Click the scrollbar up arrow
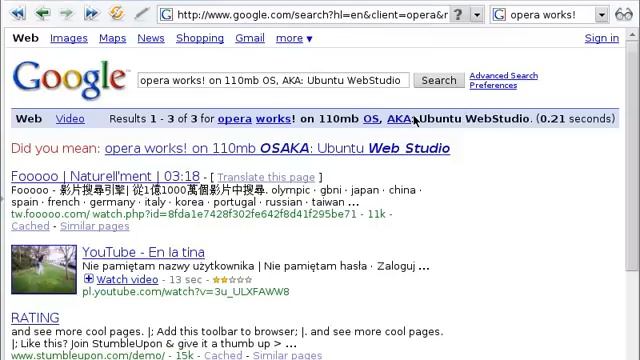 (632, 34)
